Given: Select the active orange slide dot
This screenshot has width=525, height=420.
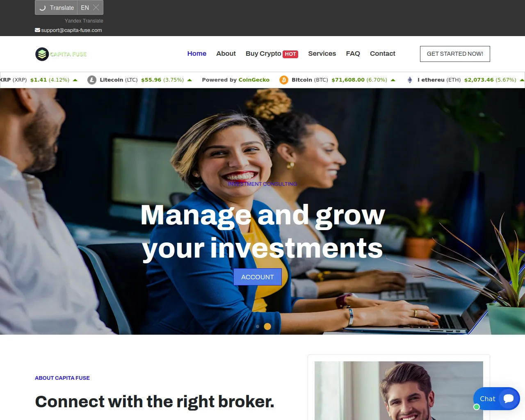Looking at the screenshot, I should (267, 326).
